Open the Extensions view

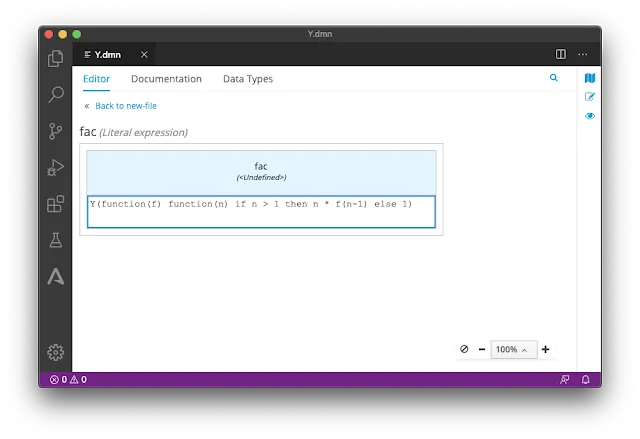pyautogui.click(x=56, y=204)
